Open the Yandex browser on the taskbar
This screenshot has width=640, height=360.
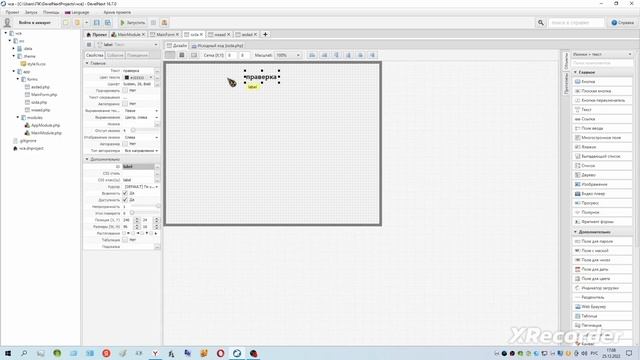[x=155, y=353]
